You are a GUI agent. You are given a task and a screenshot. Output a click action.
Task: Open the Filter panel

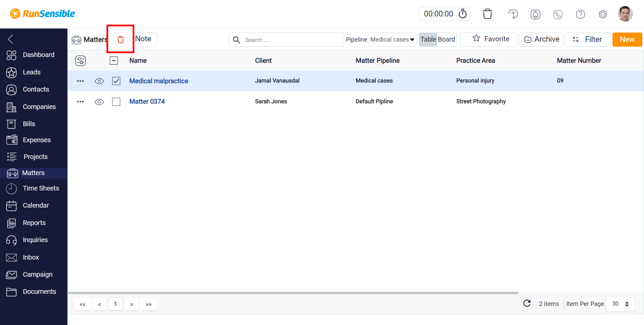(587, 39)
